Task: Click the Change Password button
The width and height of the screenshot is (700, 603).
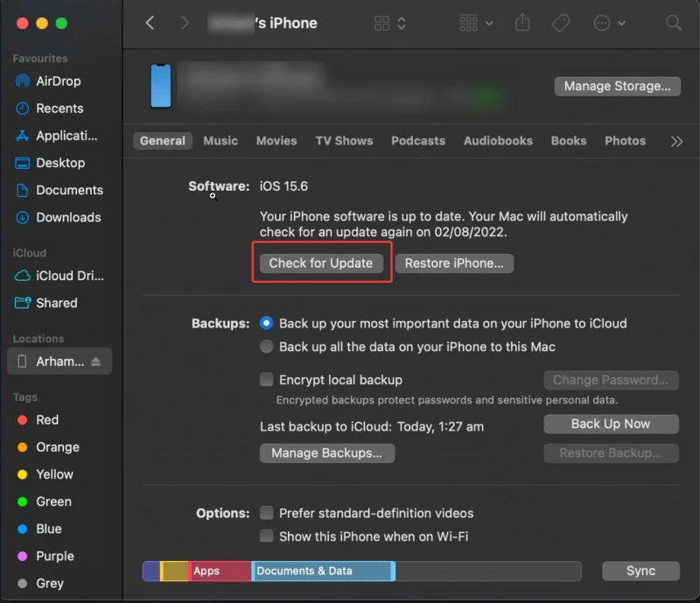Action: [x=611, y=380]
